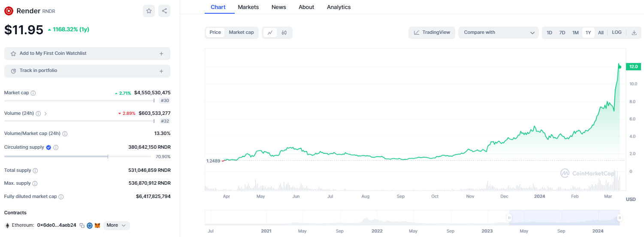The height and width of the screenshot is (237, 644).
Task: Click the $603,533,277 volume value
Action: click(154, 114)
